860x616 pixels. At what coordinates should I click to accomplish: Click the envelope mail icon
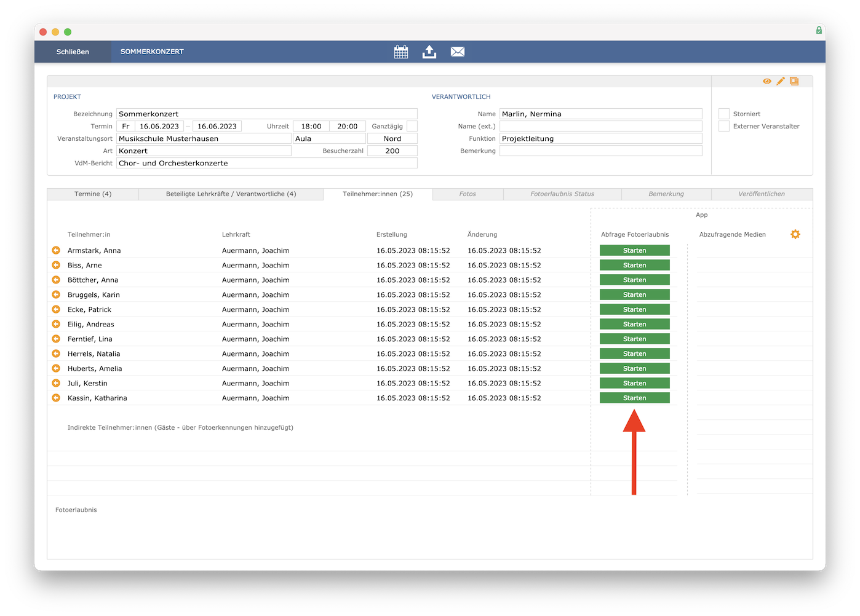[458, 52]
